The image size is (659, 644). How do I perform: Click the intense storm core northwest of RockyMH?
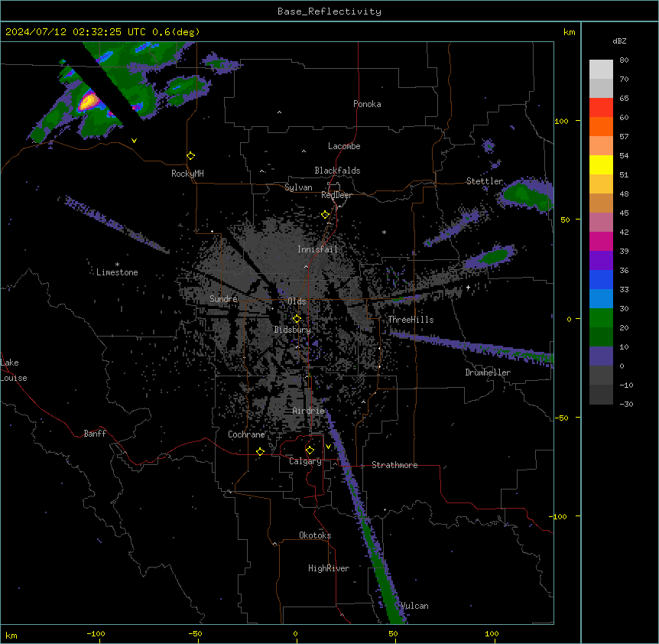coord(89,101)
